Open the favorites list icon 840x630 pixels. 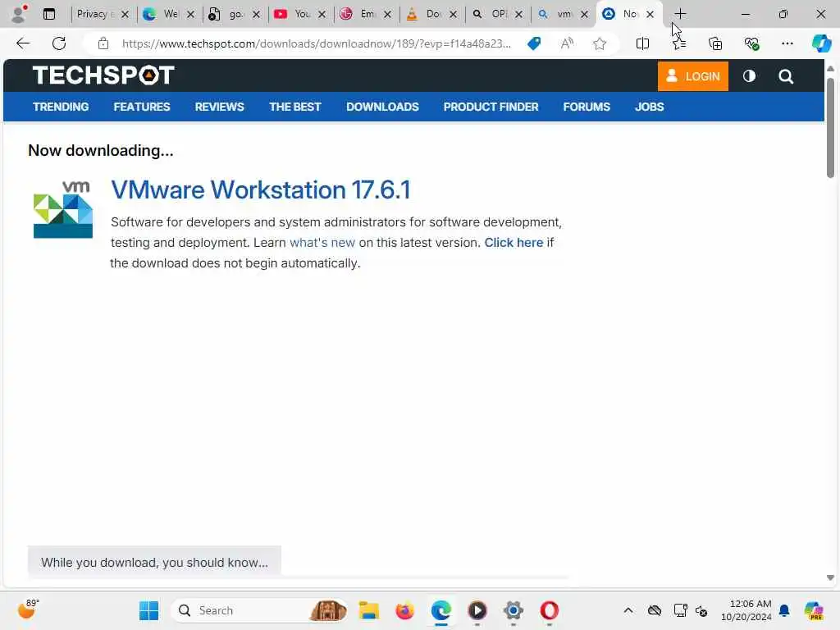coord(679,43)
